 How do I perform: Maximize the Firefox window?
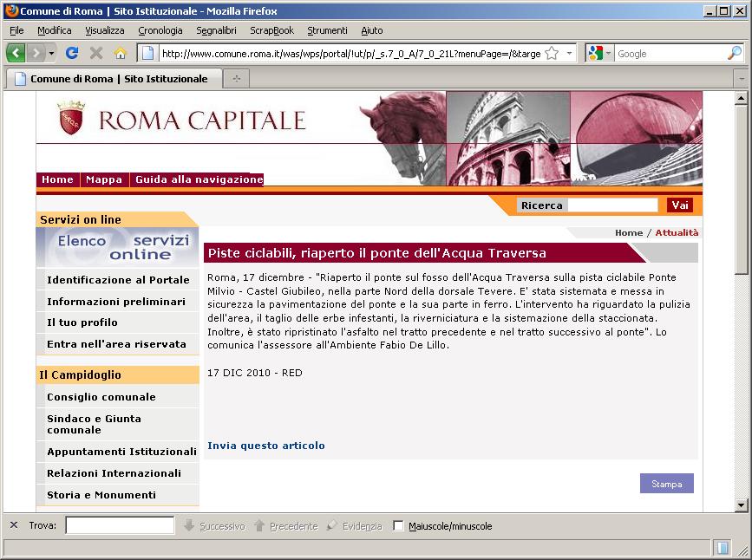tap(724, 10)
